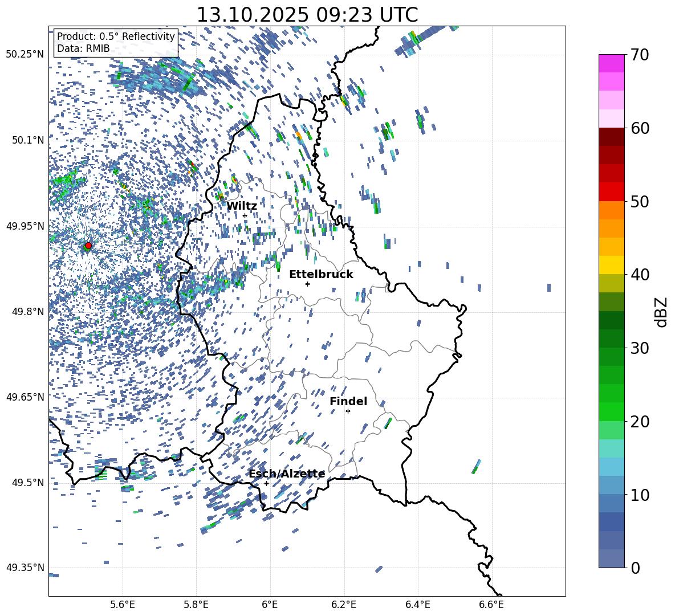This screenshot has height=616, width=675.
Task: Click the Esch/Alzette station cross marker
Action: pos(266,483)
